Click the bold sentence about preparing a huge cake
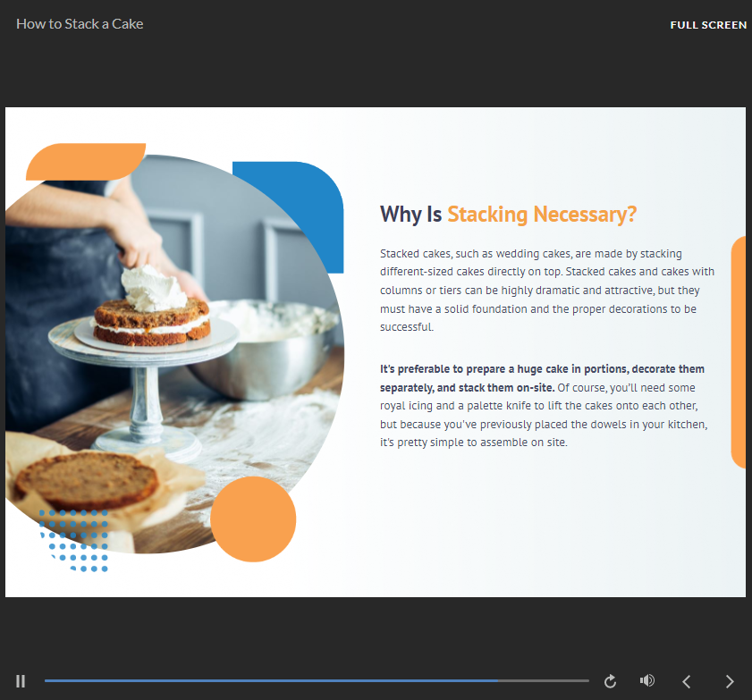The height and width of the screenshot is (700, 752). pos(542,377)
